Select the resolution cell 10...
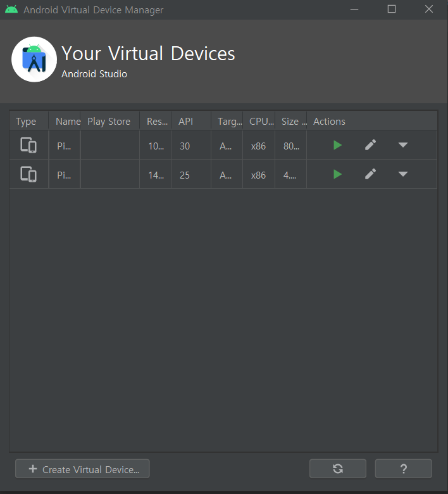Image resolution: width=448 pixels, height=494 pixels. pos(156,146)
